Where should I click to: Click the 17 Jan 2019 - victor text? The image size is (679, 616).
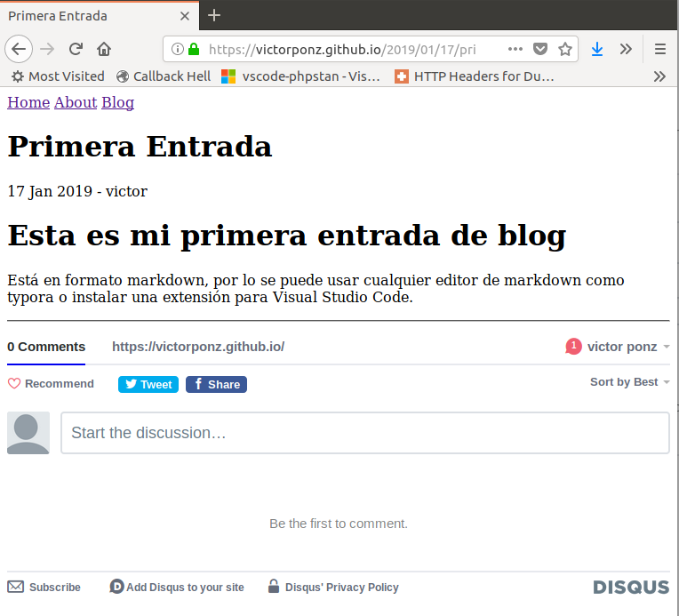point(77,191)
